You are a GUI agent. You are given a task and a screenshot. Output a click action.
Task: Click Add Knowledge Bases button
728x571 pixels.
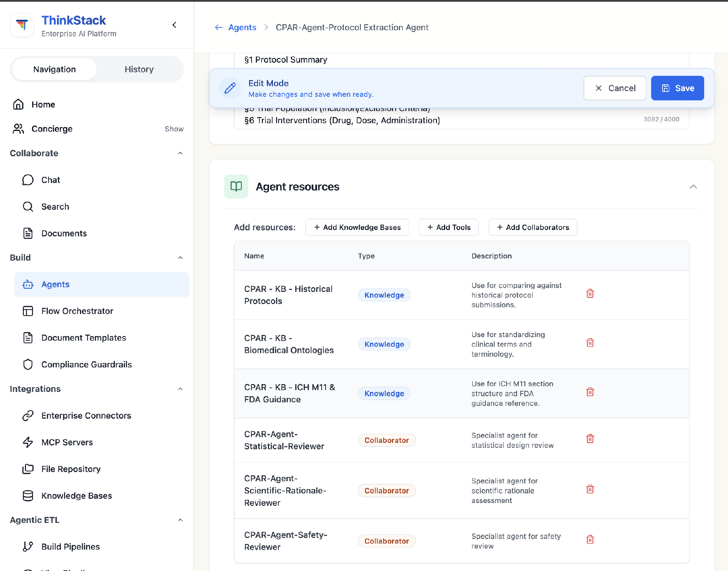[x=357, y=227]
